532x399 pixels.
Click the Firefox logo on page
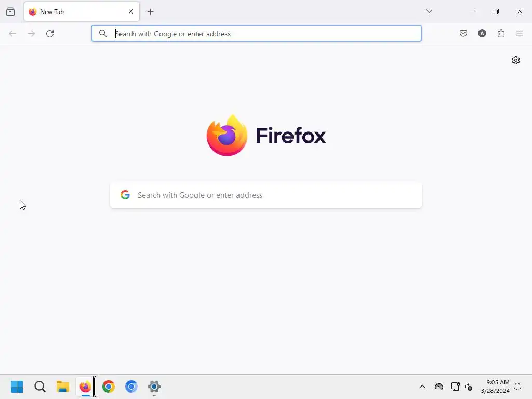point(267,136)
